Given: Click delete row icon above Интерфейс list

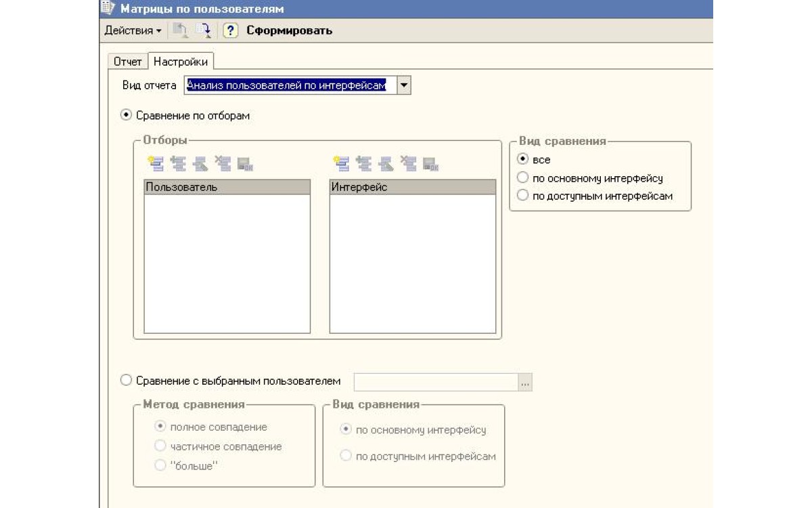Looking at the screenshot, I should tap(408, 163).
